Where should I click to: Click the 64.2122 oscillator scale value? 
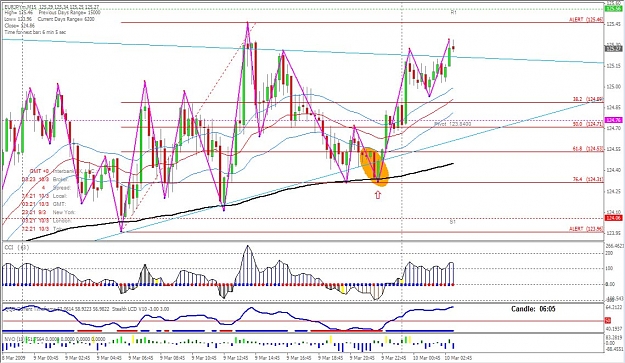(614, 307)
